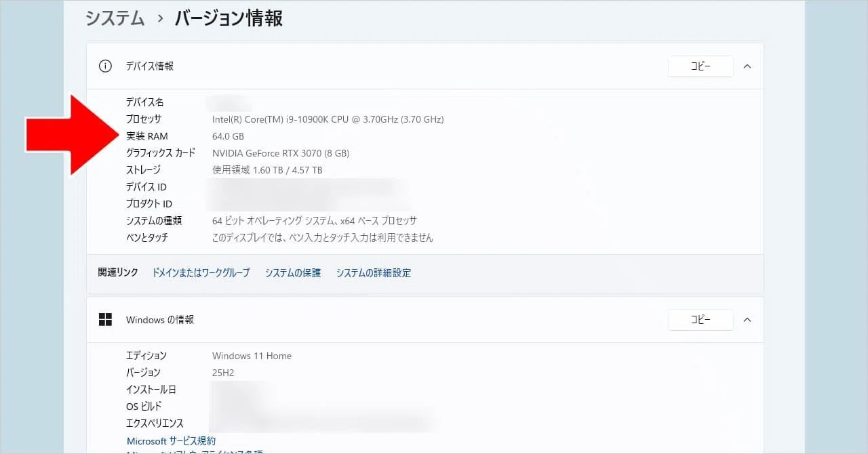Screen dimensions: 868x454
Task: Click the Windows logo icon beside Windows の情報
Action: pos(105,320)
